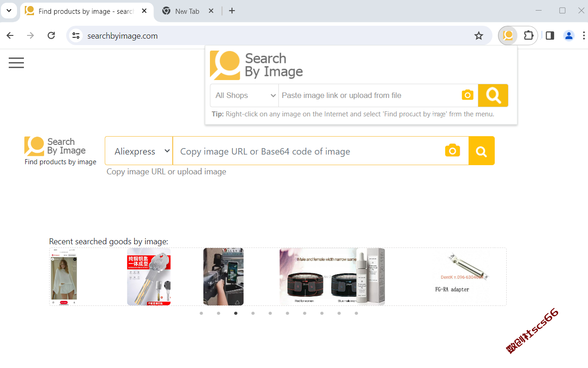
Task: Open the tab search dropdown arrow
Action: (9, 11)
